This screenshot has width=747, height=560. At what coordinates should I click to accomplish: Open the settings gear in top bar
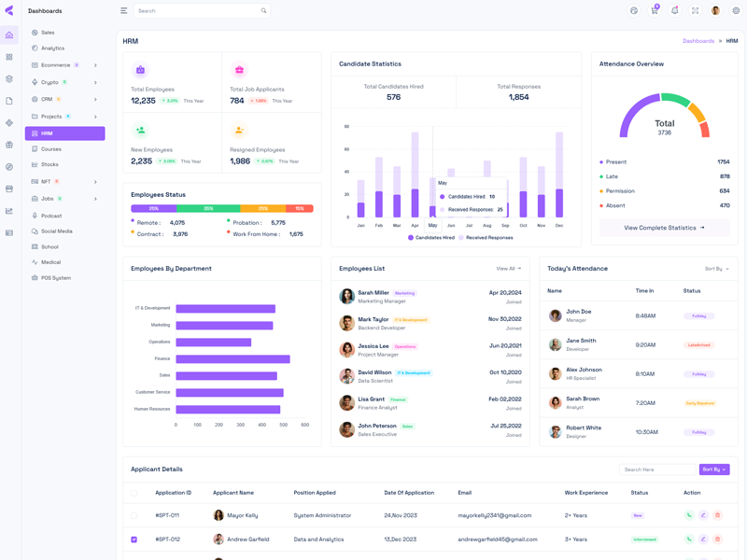tap(736, 11)
